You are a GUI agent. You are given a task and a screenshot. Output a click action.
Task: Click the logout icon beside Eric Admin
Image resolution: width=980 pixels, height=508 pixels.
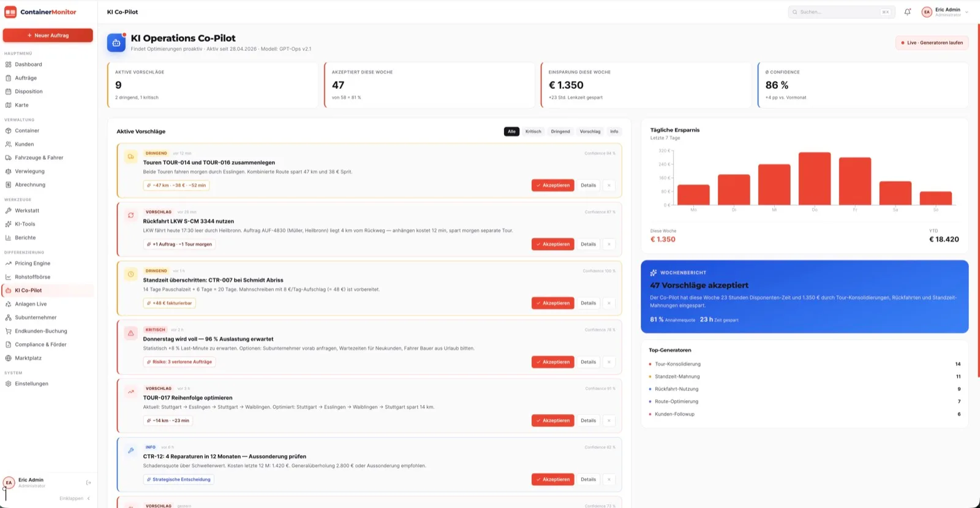[x=88, y=483]
